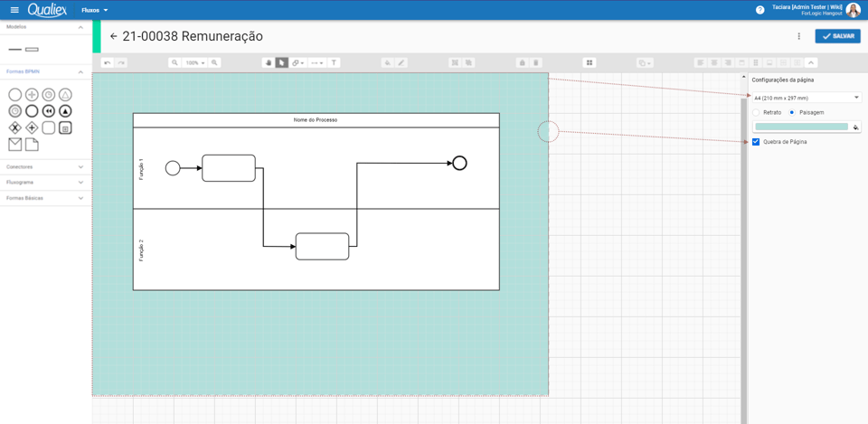Zoom out the canvas

175,63
